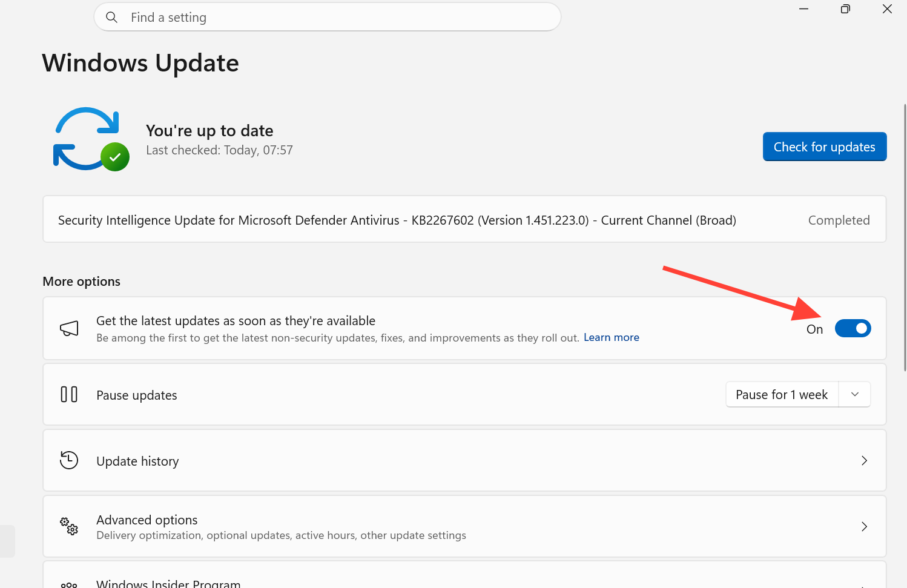Click the Windows Update sync status icon
Image resolution: width=907 pixels, height=588 pixels.
click(x=91, y=139)
